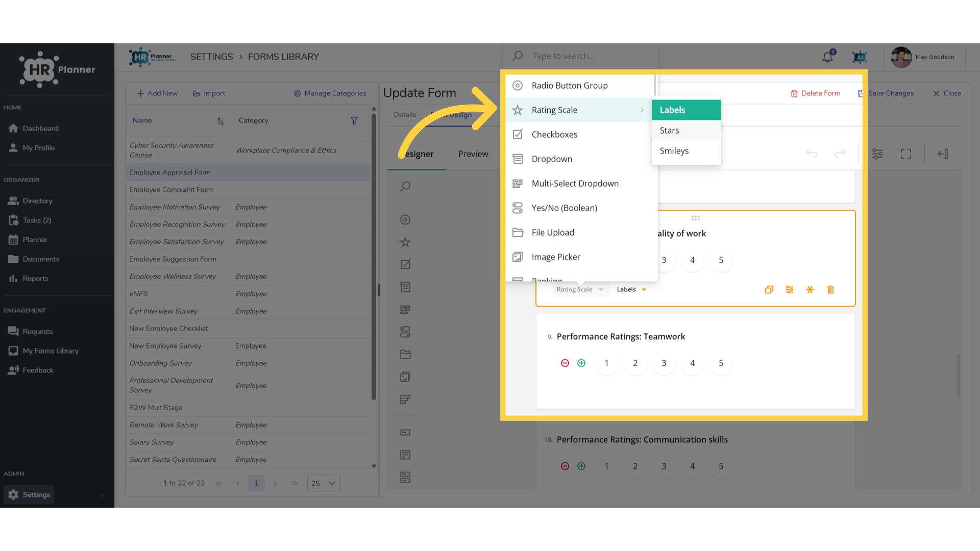The image size is (980, 551).
Task: Toggle fullscreen designer view
Action: [x=906, y=154]
